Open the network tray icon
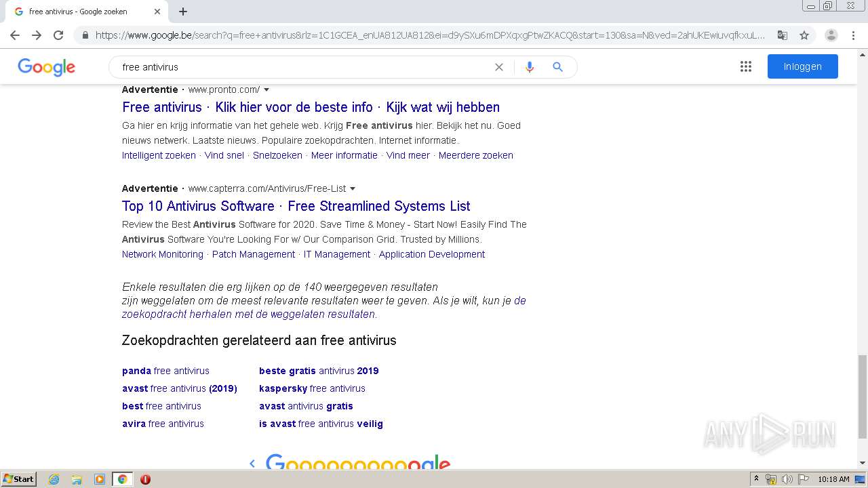 pos(771,479)
